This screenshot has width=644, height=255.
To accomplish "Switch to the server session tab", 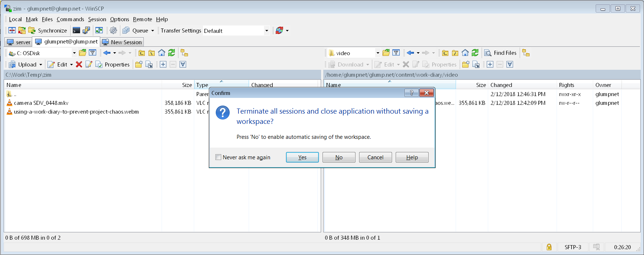I will (19, 42).
